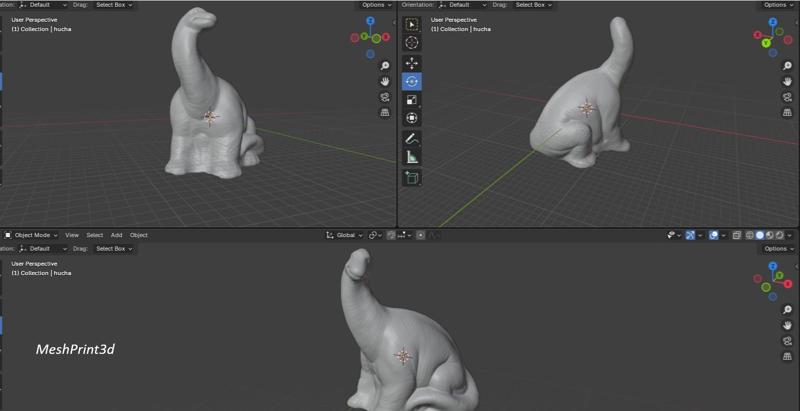The width and height of the screenshot is (800, 411).
Task: Toggle show gizmo button in header
Action: [x=690, y=235]
